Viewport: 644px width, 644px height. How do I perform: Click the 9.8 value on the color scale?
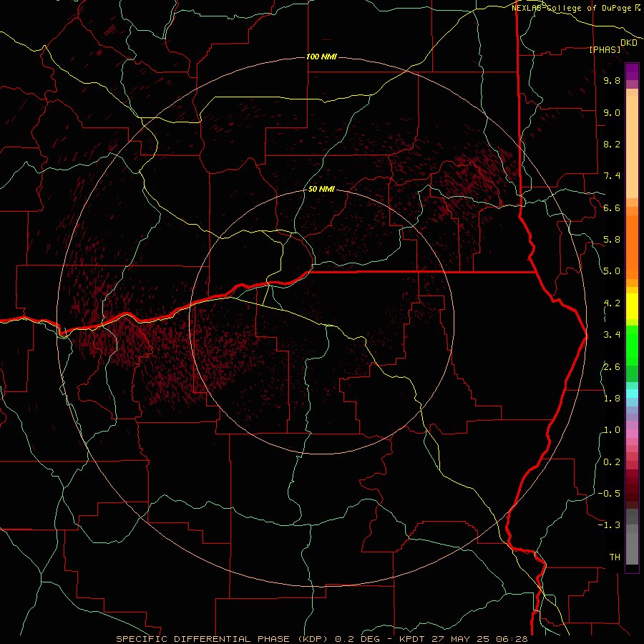[x=612, y=80]
